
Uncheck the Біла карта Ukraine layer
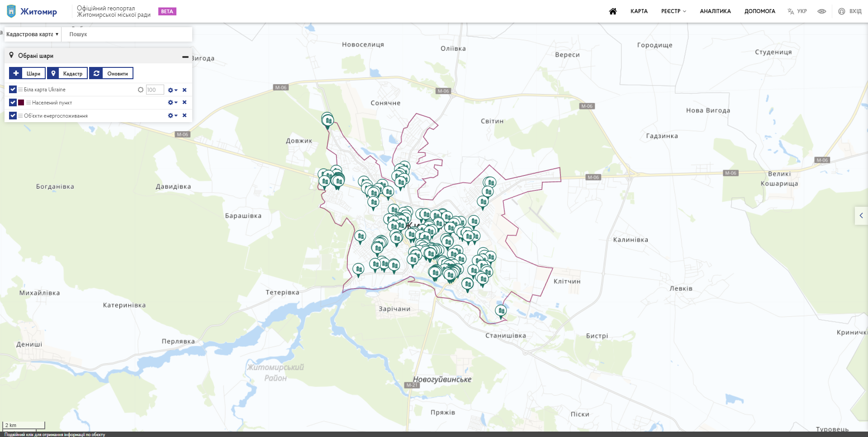pyautogui.click(x=13, y=90)
